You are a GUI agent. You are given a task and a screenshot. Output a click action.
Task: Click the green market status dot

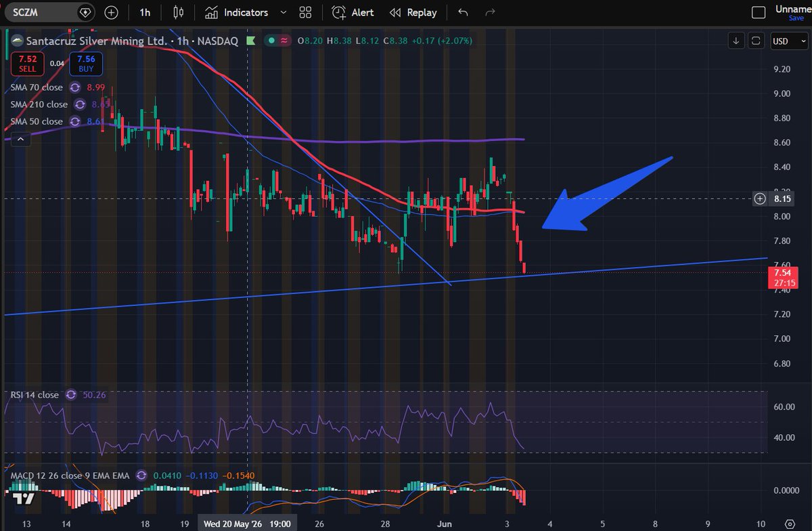pos(271,41)
